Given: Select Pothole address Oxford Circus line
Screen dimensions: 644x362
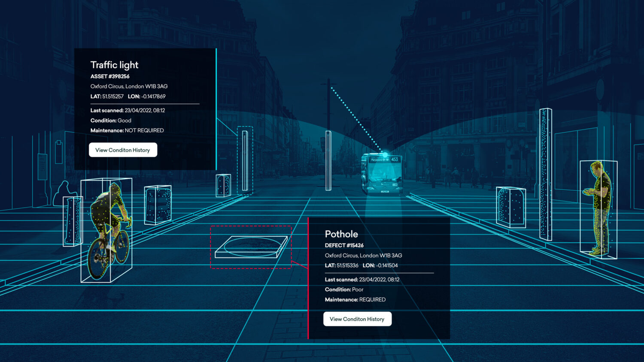Looking at the screenshot, I should click(x=363, y=255).
